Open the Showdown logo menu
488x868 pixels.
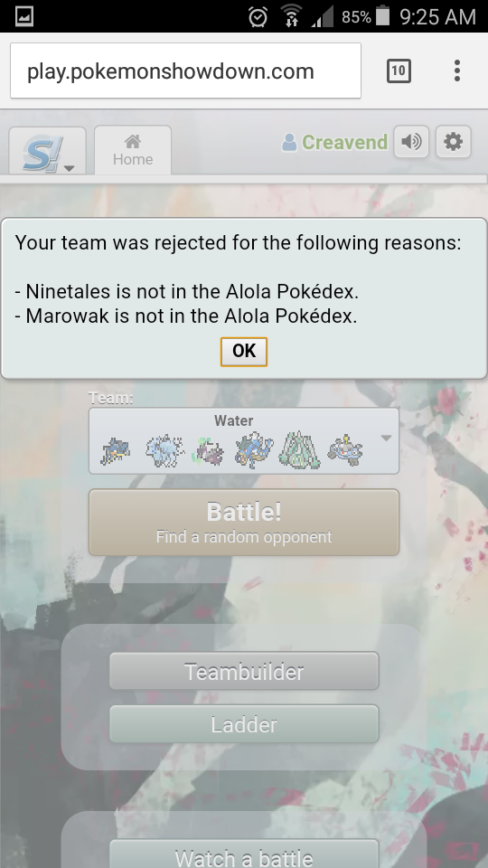click(48, 151)
